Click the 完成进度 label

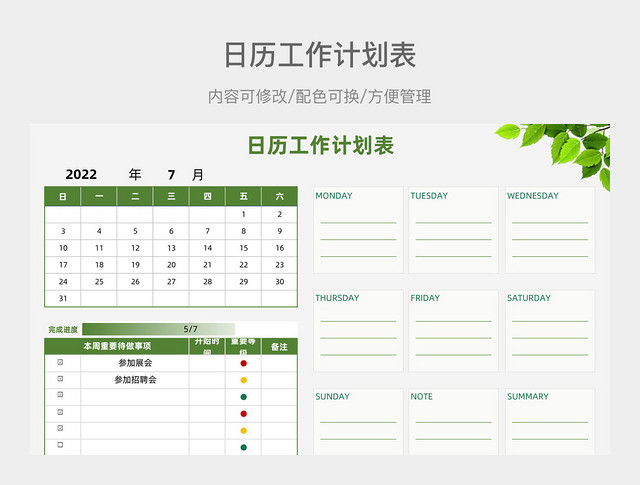click(63, 329)
